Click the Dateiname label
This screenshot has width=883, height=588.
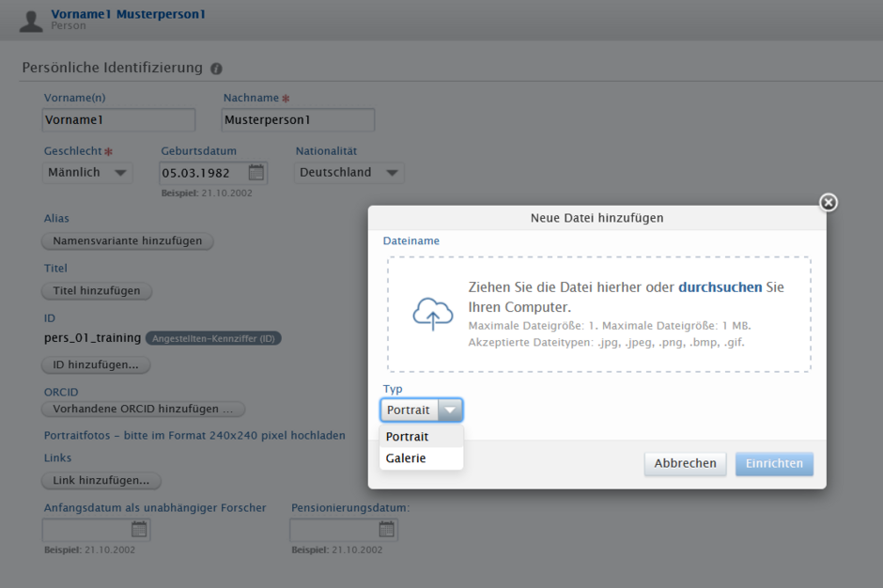point(411,241)
